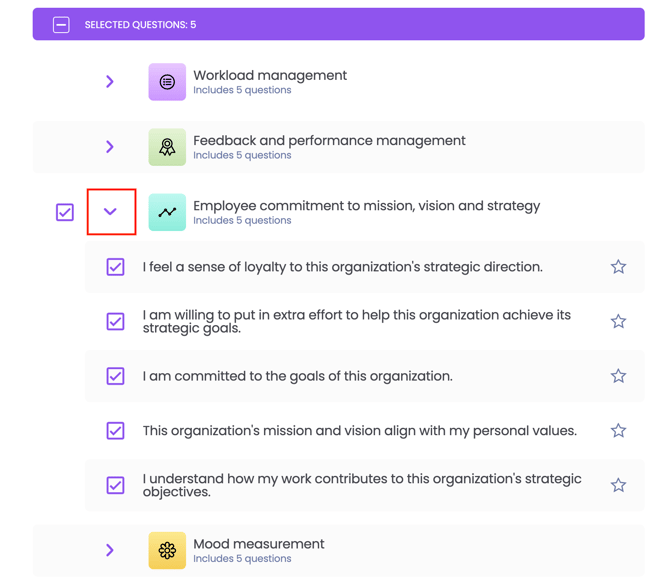Expand the Feedback and performance management category
The height and width of the screenshot is (577, 670).
pyautogui.click(x=110, y=147)
